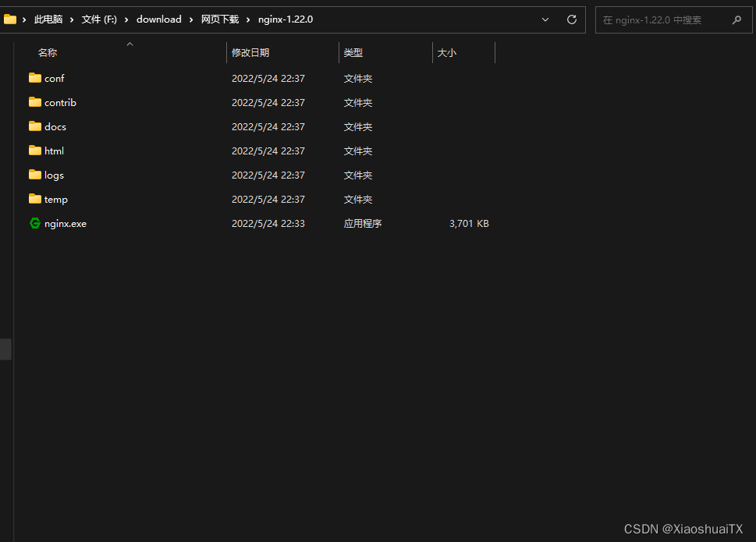756x542 pixels.
Task: Click the contrib folder icon
Action: pos(34,101)
